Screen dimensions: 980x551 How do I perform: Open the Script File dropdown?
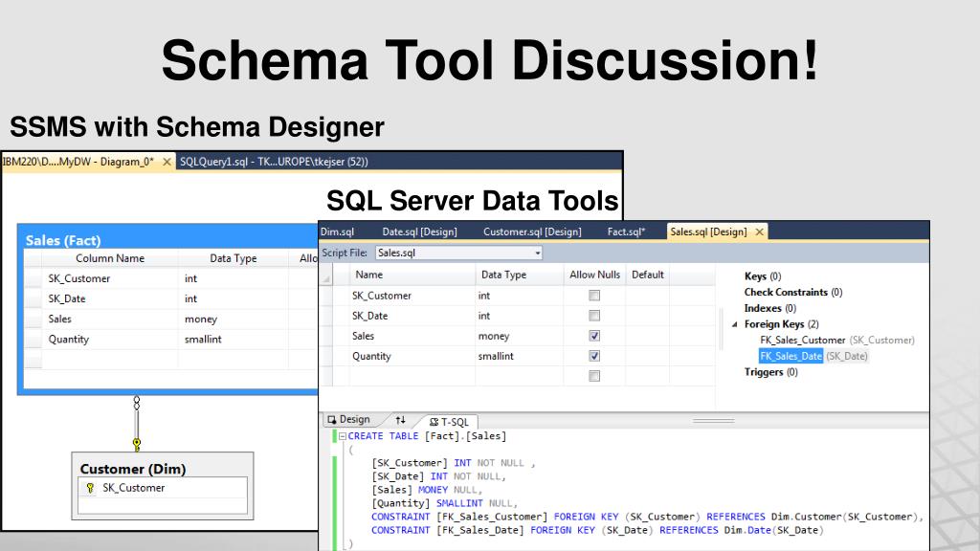point(538,253)
